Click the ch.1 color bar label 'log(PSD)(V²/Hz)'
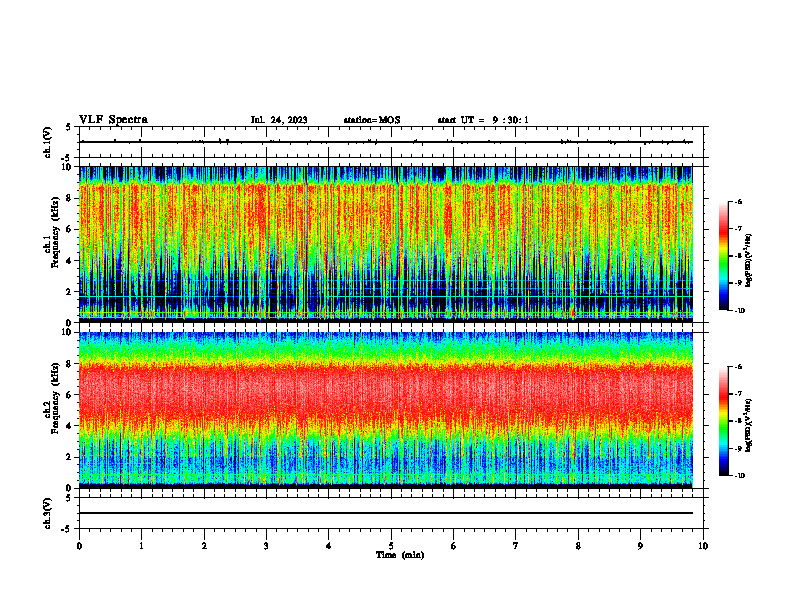The height and width of the screenshot is (612, 792). point(748,261)
